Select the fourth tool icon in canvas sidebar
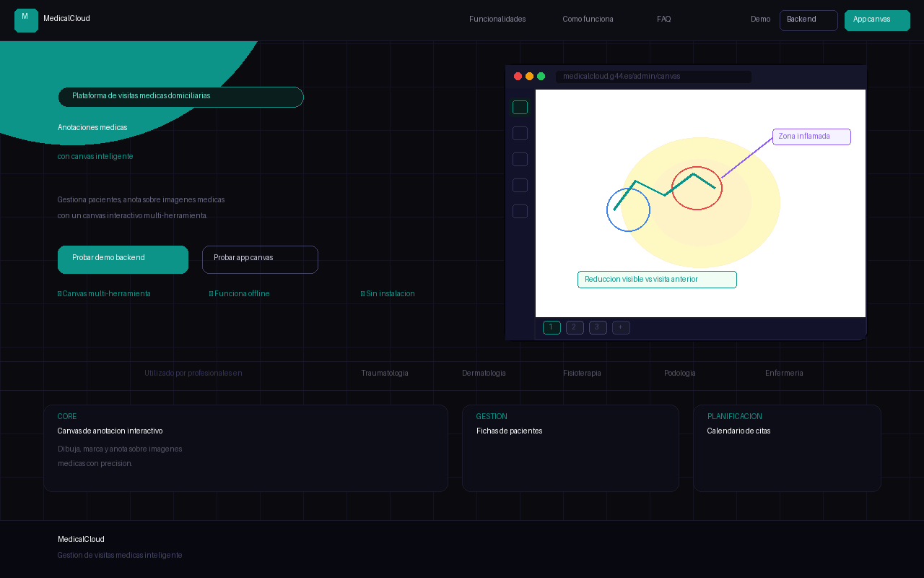The image size is (924, 578). [520, 185]
